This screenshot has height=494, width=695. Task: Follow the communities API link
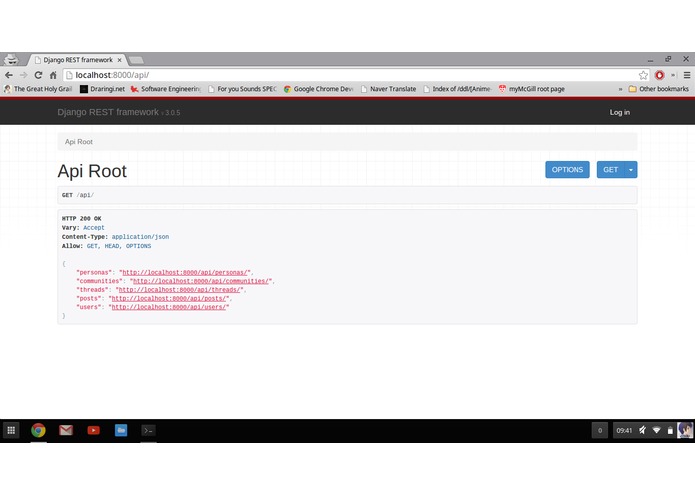[201, 281]
